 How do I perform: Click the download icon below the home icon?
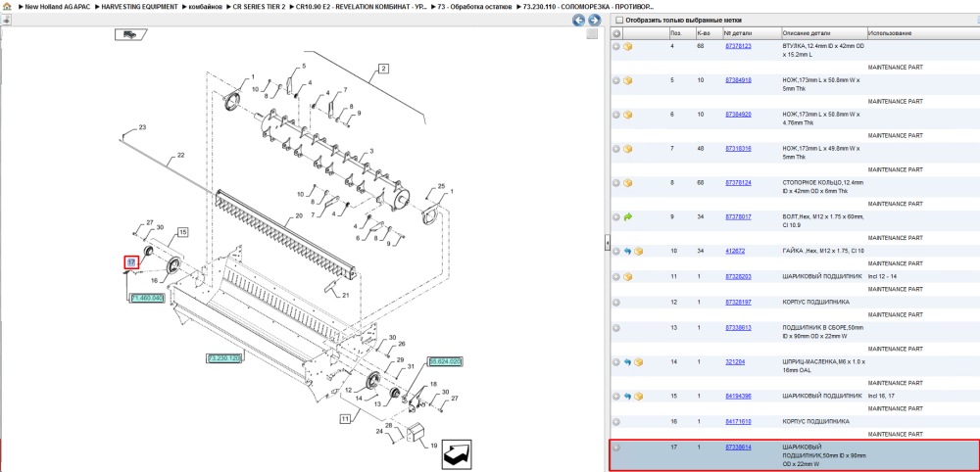click(x=6, y=20)
